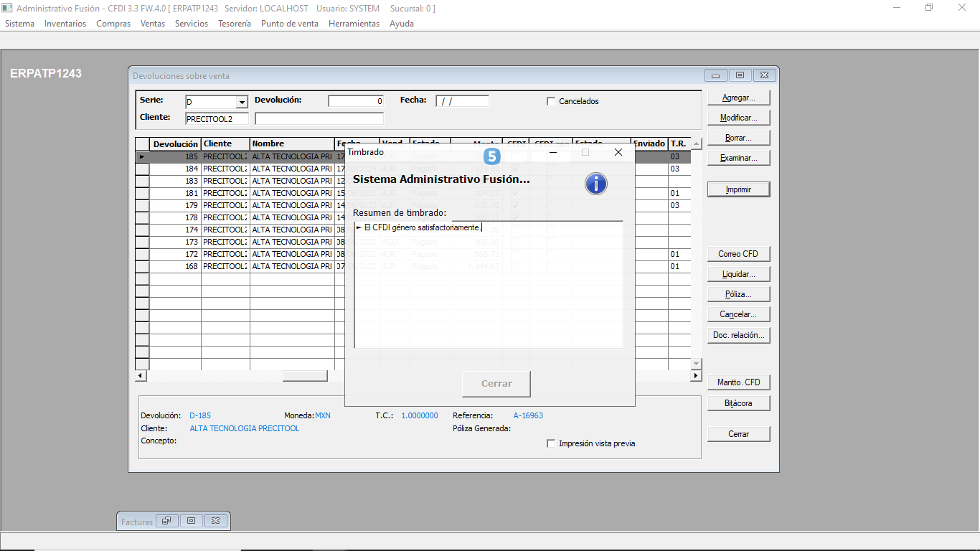Click the Fecha input field
Image resolution: width=980 pixels, height=551 pixels.
point(462,101)
